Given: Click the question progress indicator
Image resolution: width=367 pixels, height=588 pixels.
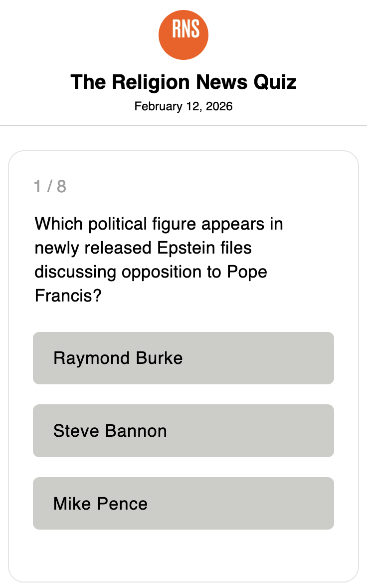Looking at the screenshot, I should pyautogui.click(x=50, y=186).
